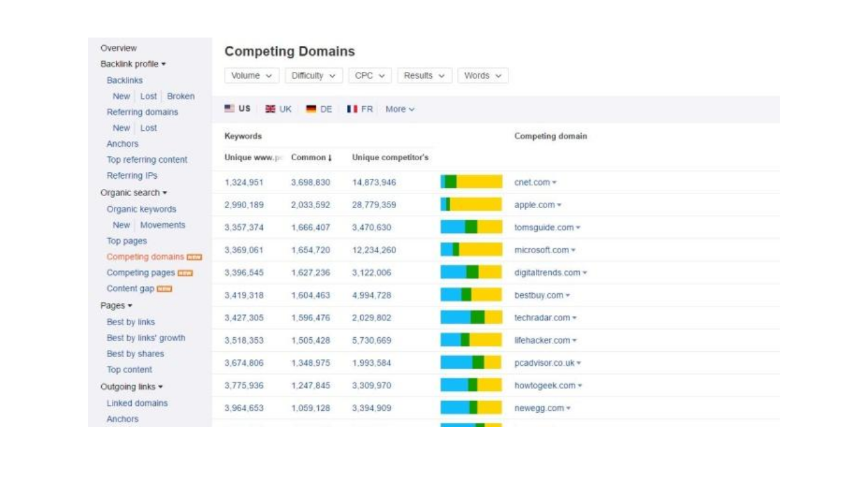868x479 pixels.
Task: Open the Words filter dropdown
Action: [x=483, y=76]
